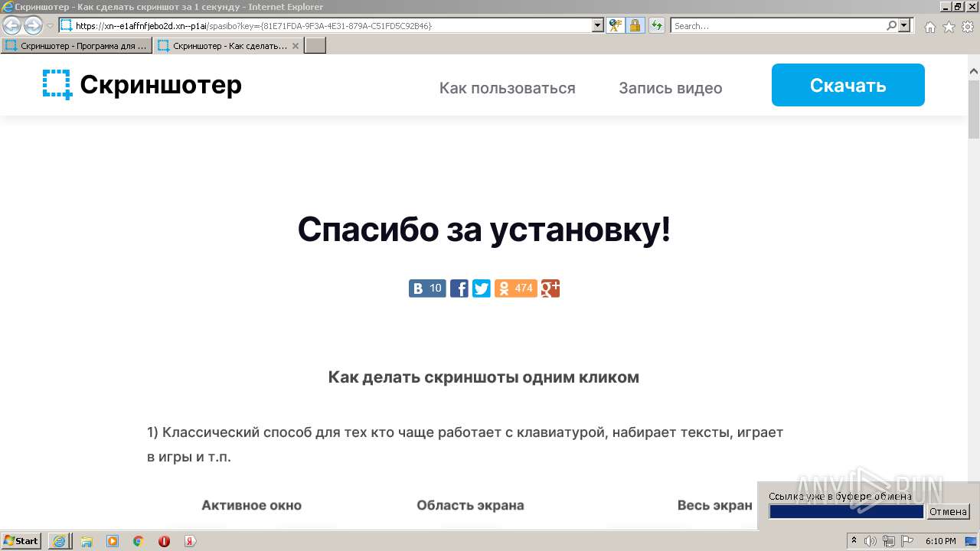Refresh the page with the green arrows icon

(656, 26)
